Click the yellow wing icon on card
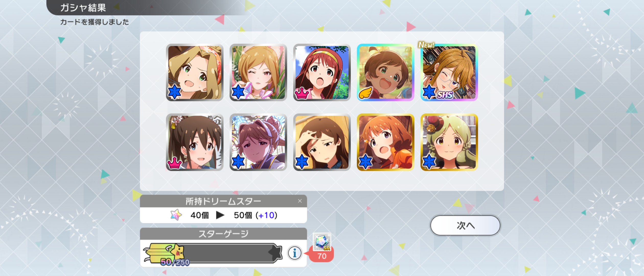 365,93
